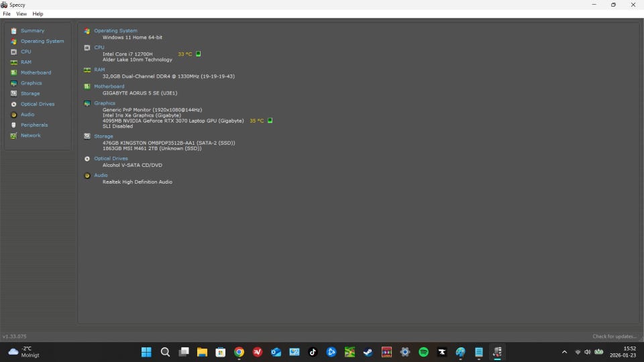
Task: Select the Windows 11 Home 64-bit text
Action: [x=132, y=38]
